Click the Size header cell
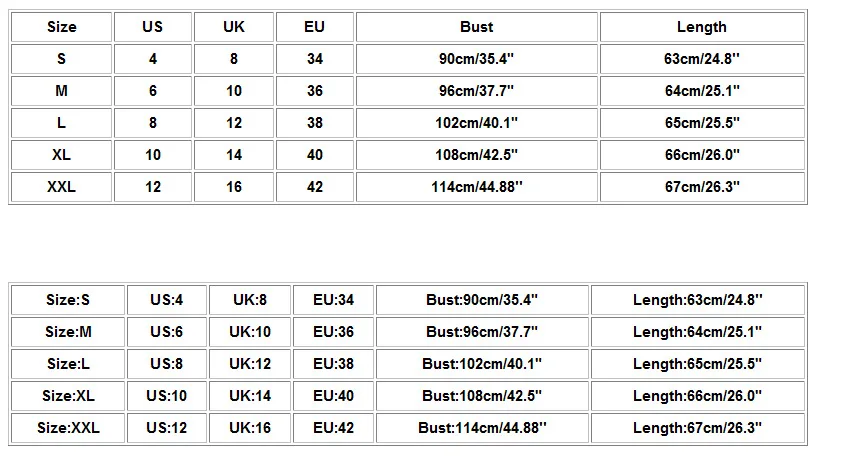This screenshot has width=841, height=456. coord(61,27)
